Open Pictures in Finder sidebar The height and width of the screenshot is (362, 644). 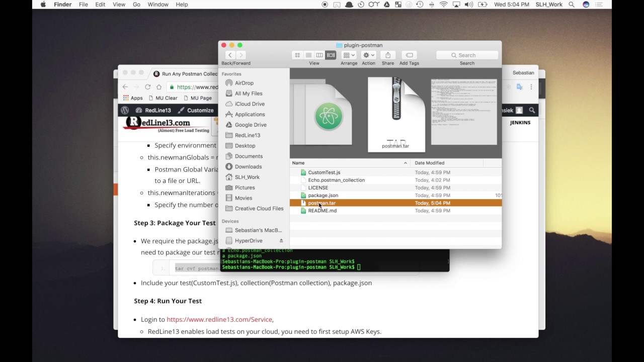pos(245,188)
